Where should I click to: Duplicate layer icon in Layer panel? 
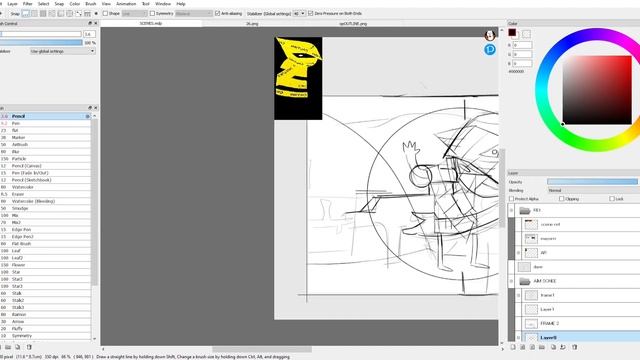553,347
